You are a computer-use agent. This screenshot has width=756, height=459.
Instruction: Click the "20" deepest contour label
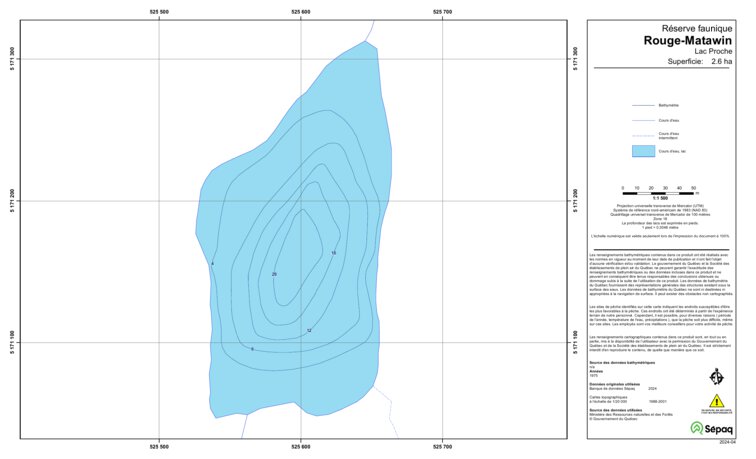tap(274, 274)
